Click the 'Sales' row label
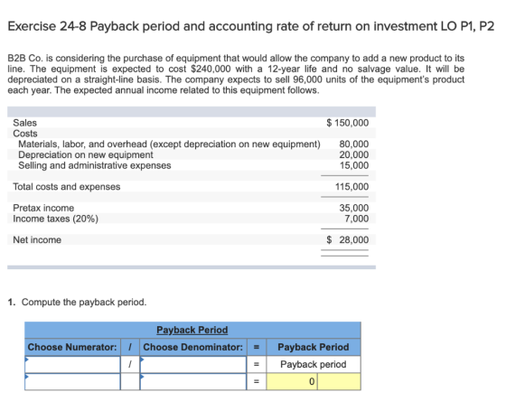The width and height of the screenshot is (506, 420). coord(25,123)
